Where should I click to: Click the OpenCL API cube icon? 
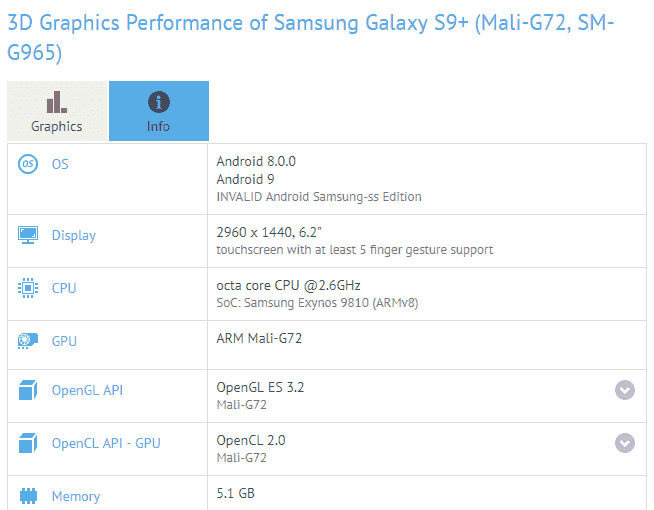pyautogui.click(x=27, y=443)
